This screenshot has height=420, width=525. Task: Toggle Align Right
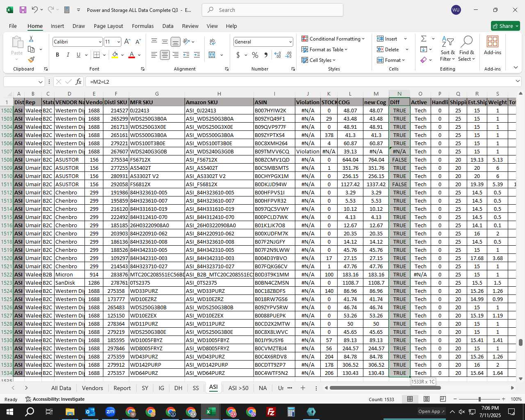(x=176, y=55)
